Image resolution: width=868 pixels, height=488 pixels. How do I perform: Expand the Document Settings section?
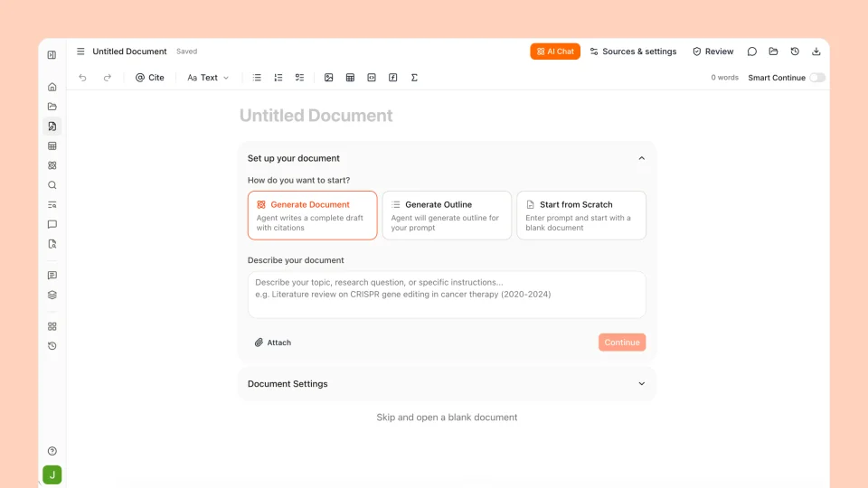point(642,383)
